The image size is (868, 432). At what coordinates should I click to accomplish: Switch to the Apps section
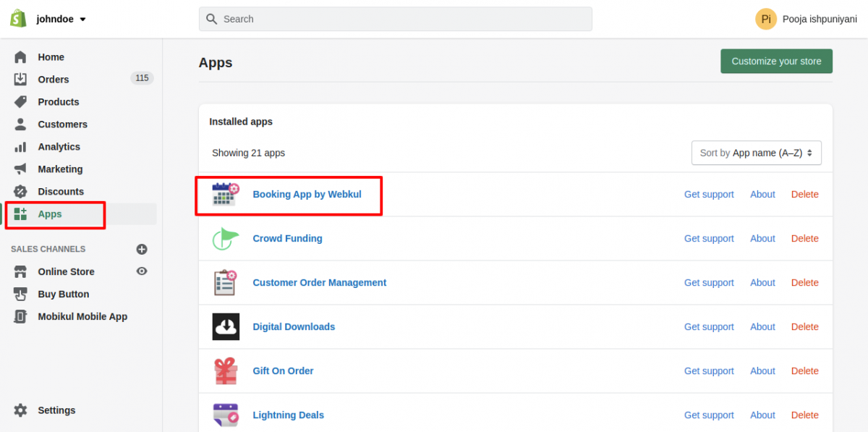coord(49,214)
